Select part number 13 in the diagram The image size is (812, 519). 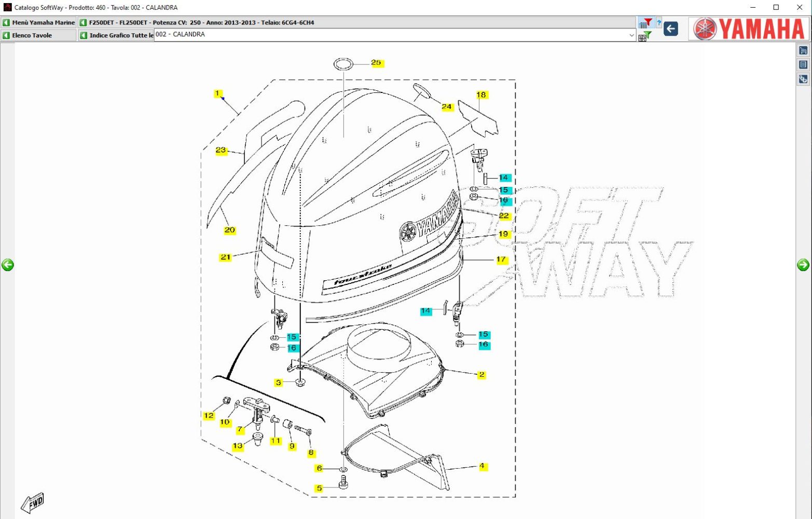(238, 446)
